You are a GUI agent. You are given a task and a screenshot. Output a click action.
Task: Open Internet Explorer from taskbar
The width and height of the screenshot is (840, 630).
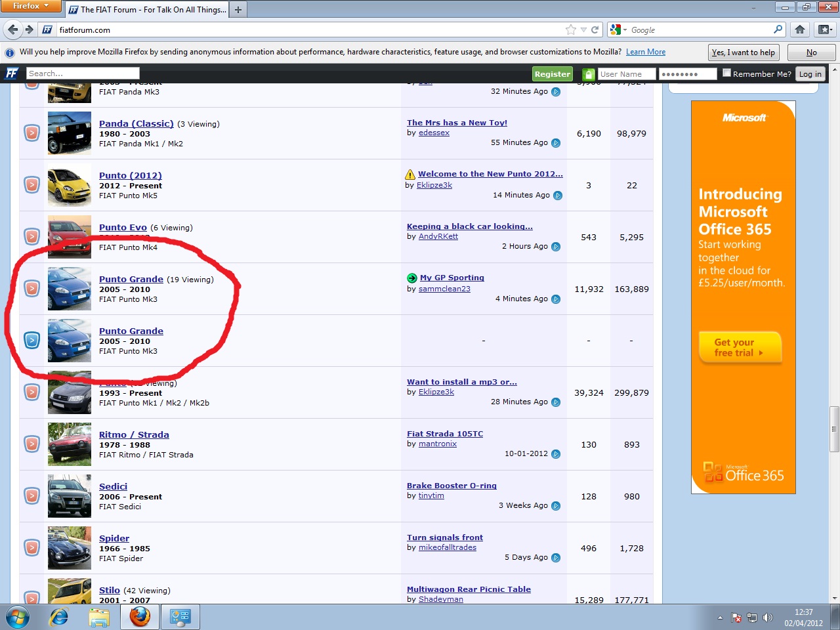pos(59,618)
